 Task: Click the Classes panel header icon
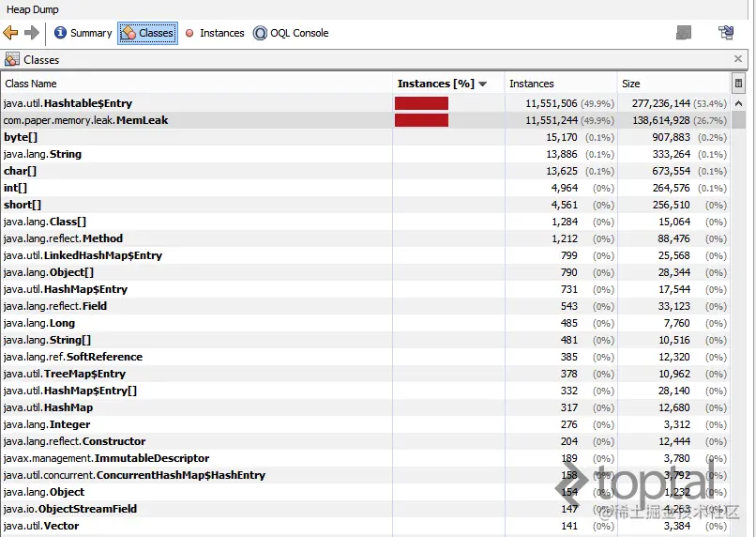11,59
